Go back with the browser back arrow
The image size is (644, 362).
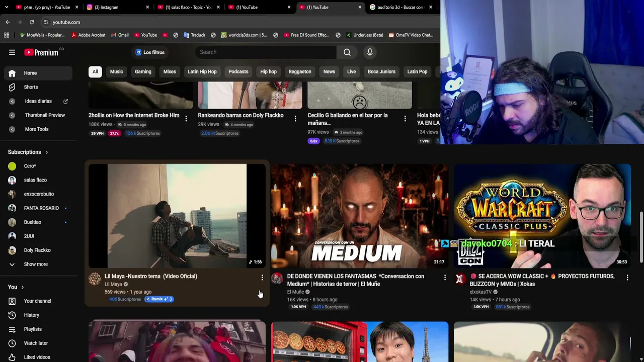(8, 22)
